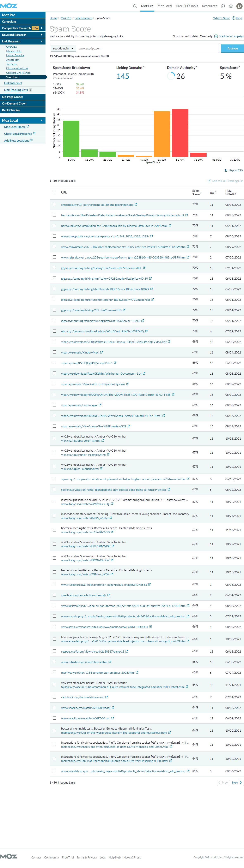Click the Moz logo at top left
244x868 pixels.
(8, 6)
